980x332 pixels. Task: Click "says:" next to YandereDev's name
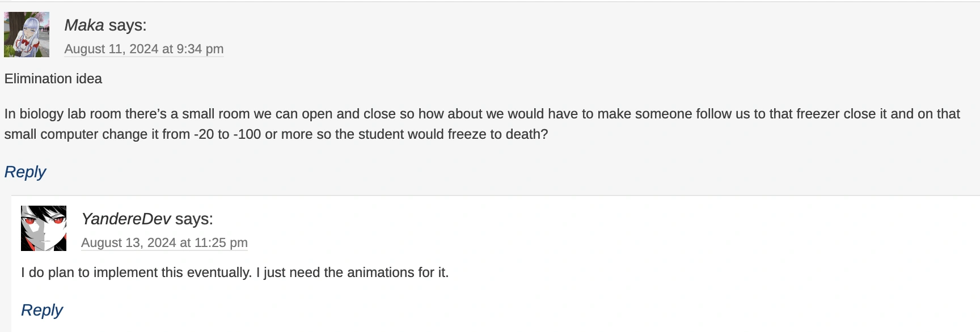(x=194, y=219)
